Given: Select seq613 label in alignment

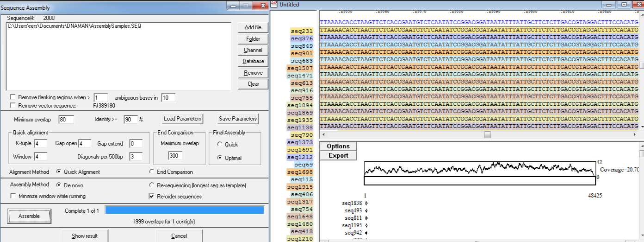Looking at the screenshot, I should 302,83.
